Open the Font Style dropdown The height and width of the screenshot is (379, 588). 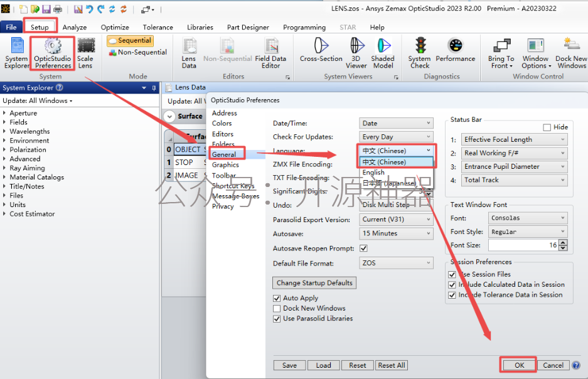[528, 232]
